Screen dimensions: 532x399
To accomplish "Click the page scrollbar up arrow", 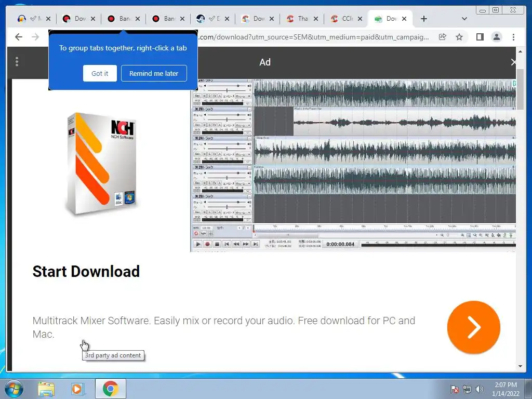I will pyautogui.click(x=520, y=51).
